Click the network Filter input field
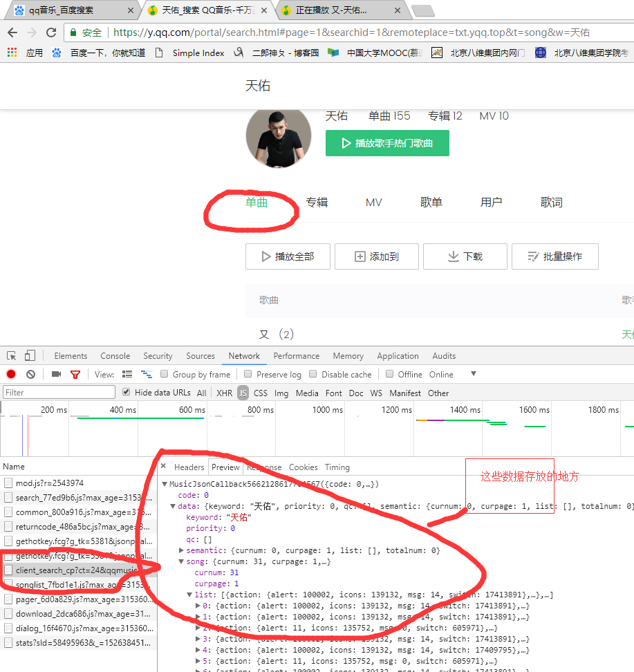The width and height of the screenshot is (634, 672). pos(59,392)
